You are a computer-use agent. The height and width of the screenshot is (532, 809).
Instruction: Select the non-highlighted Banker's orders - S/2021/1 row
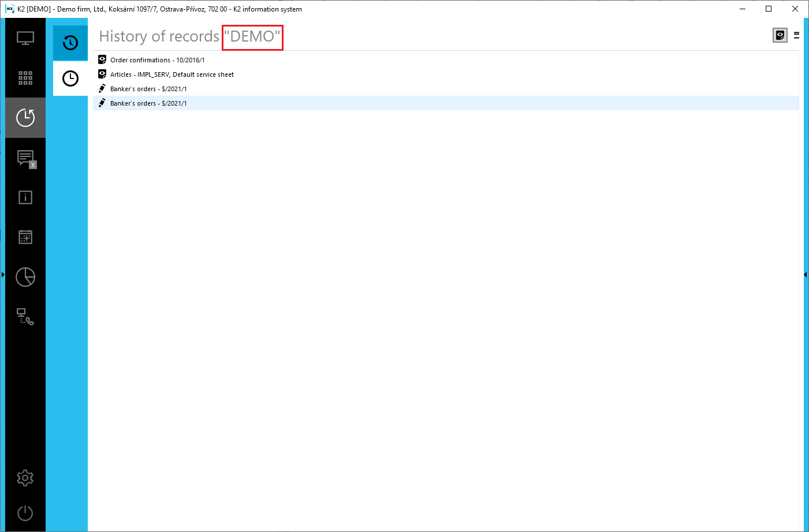pos(446,89)
